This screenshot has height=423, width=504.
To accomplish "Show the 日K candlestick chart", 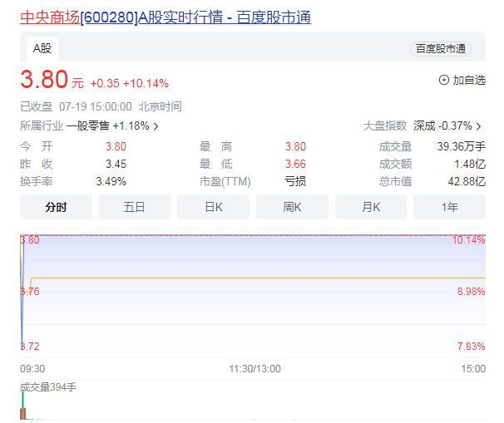I will 213,207.
